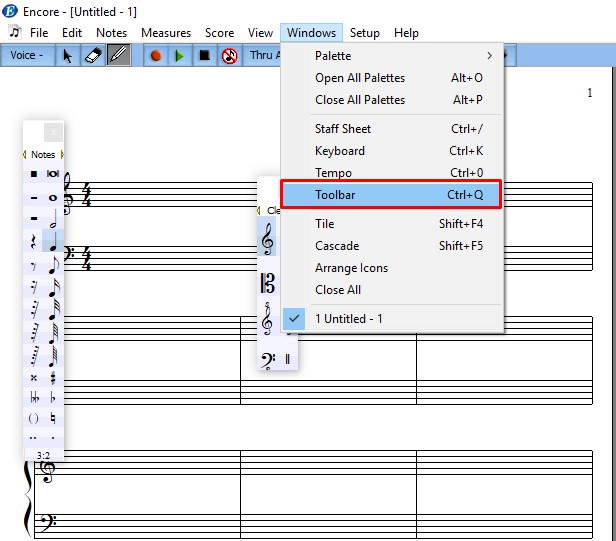Select the half rest in Notes palette
The width and height of the screenshot is (616, 541).
[x=34, y=218]
